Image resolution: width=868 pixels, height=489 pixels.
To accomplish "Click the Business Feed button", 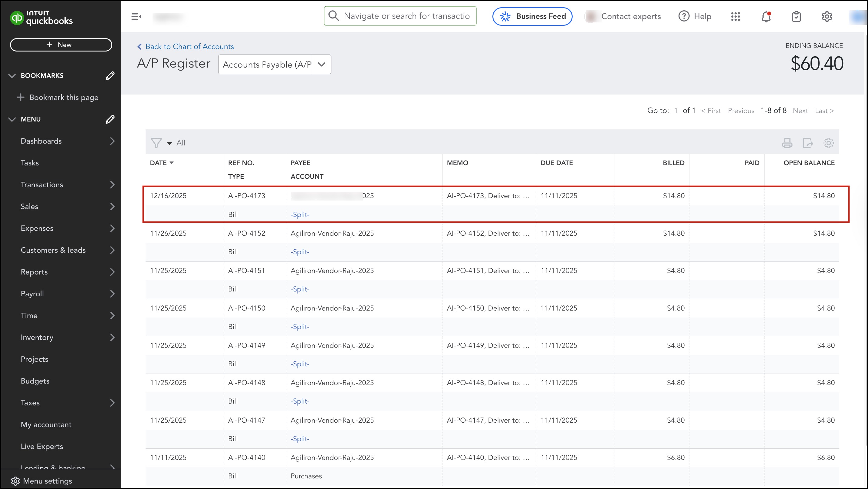I will pos(532,16).
